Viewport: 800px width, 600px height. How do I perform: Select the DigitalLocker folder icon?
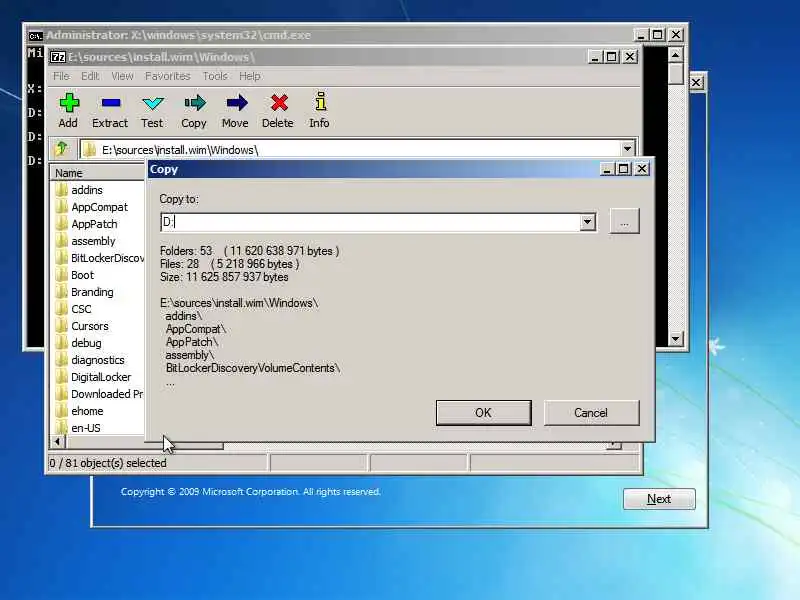pyautogui.click(x=61, y=377)
